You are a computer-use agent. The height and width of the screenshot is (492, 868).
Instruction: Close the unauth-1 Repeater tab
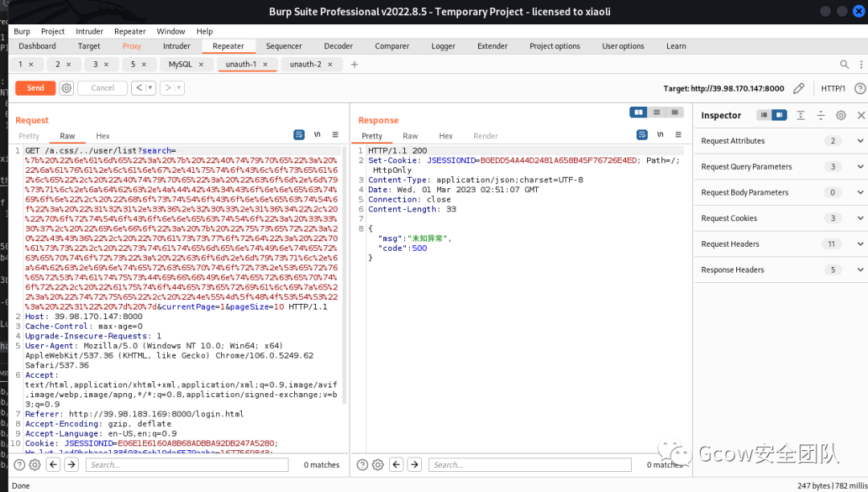265,65
